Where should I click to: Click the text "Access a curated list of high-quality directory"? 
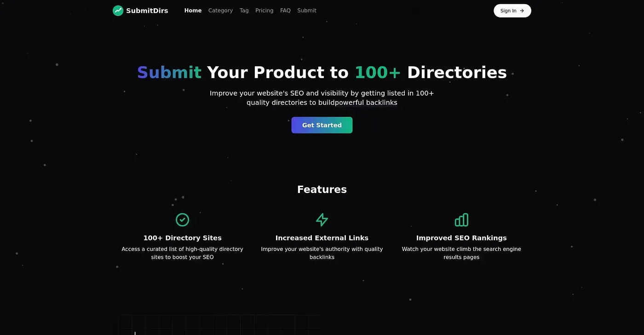point(183,249)
